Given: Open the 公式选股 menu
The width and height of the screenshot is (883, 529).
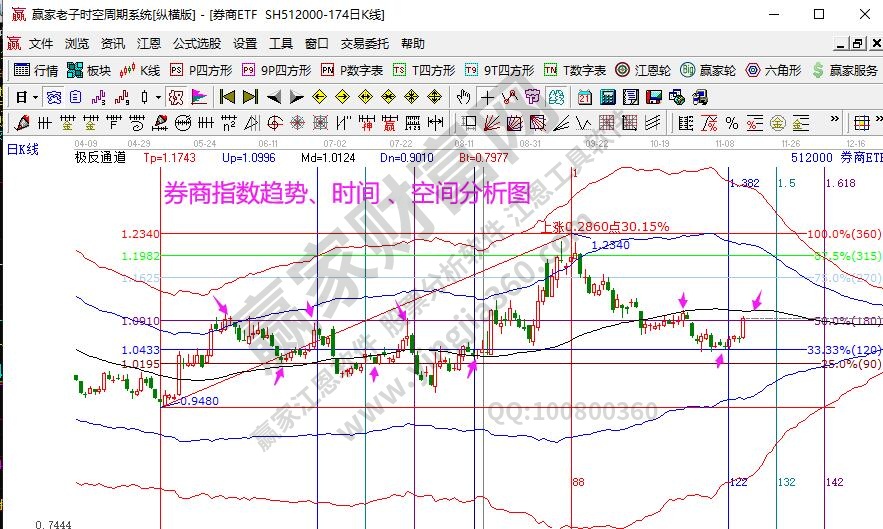Looking at the screenshot, I should click(197, 44).
